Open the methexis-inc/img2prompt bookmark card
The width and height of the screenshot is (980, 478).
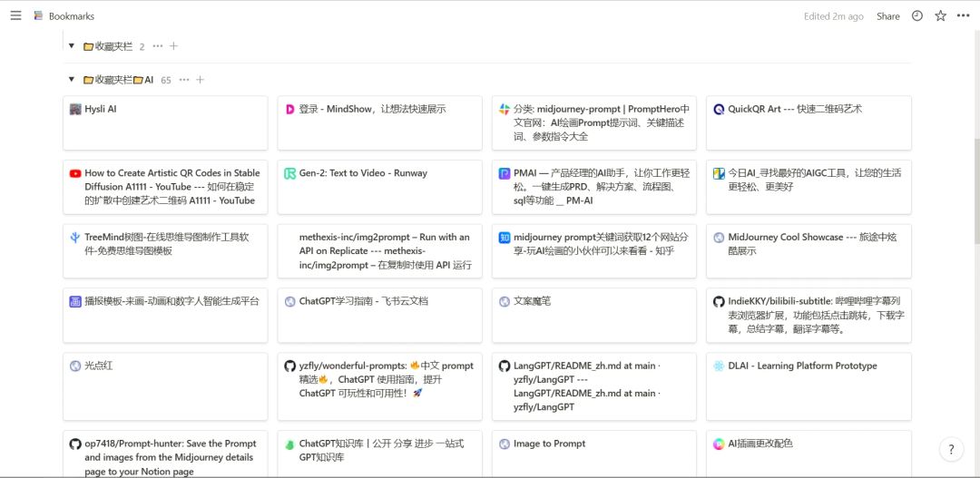click(x=379, y=251)
